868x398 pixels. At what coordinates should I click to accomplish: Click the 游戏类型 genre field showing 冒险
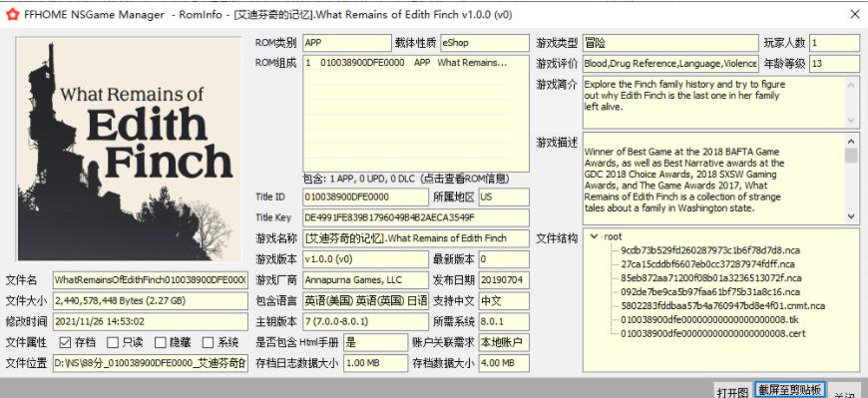[x=670, y=43]
